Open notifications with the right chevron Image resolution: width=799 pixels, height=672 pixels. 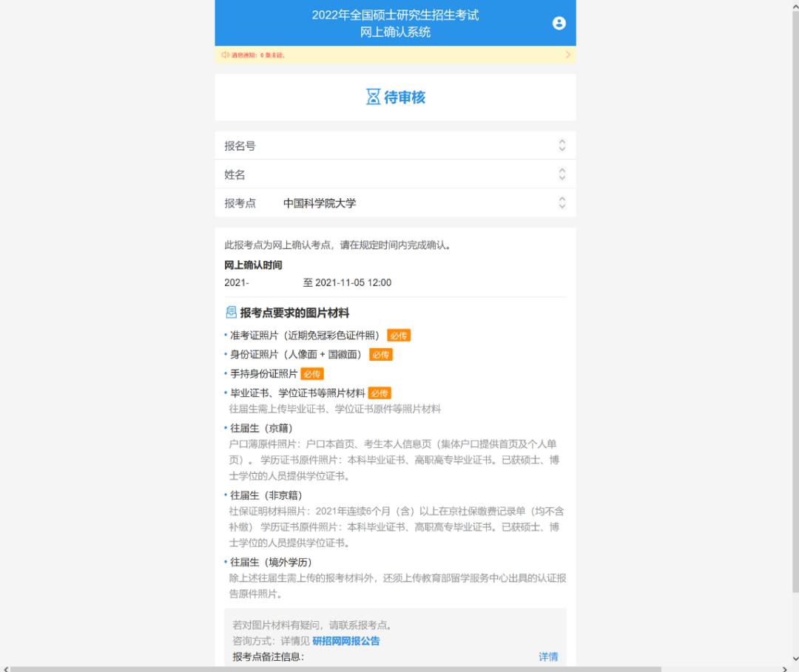(x=567, y=55)
